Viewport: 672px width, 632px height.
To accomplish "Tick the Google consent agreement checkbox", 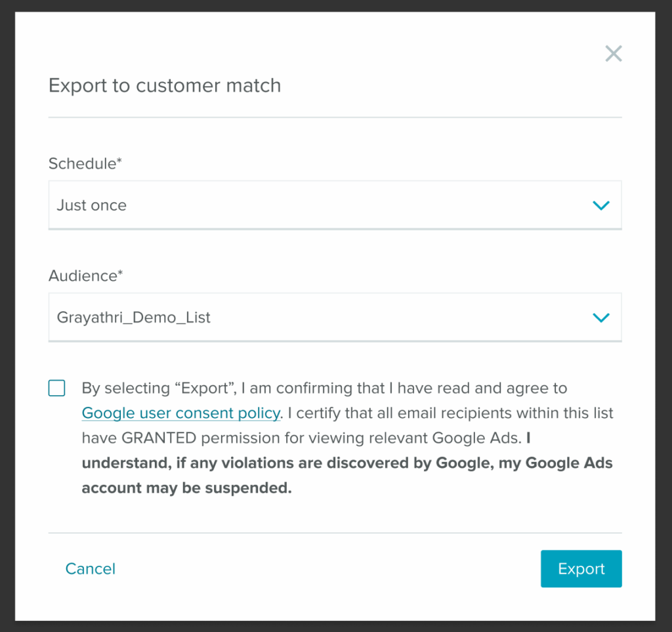I will pos(57,388).
